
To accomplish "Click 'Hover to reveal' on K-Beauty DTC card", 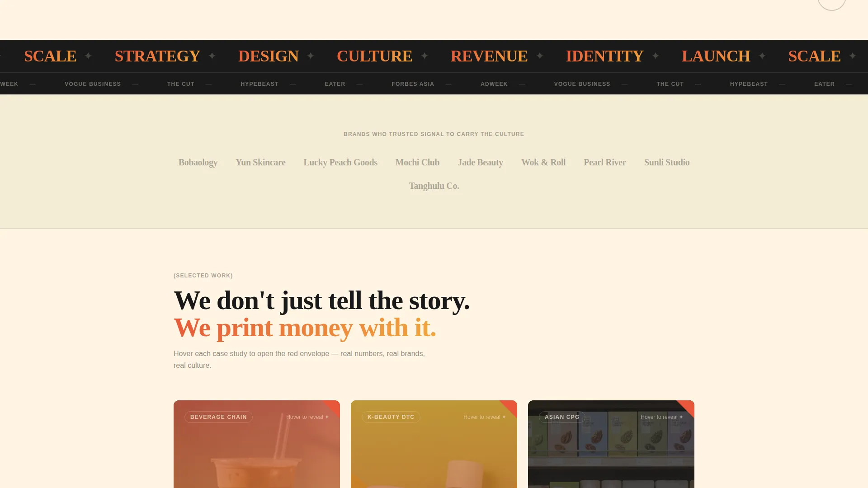I will coord(485,417).
